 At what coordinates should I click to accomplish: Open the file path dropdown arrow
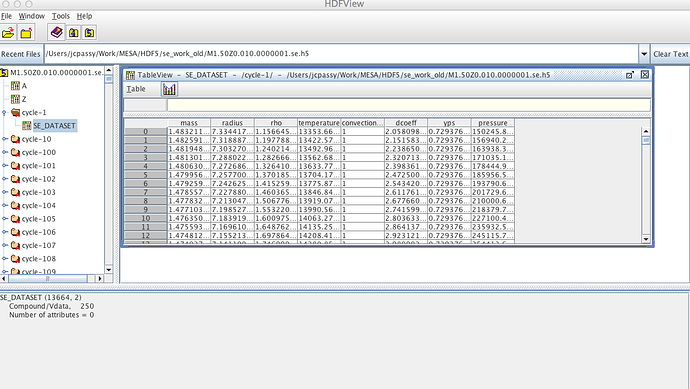pos(644,54)
